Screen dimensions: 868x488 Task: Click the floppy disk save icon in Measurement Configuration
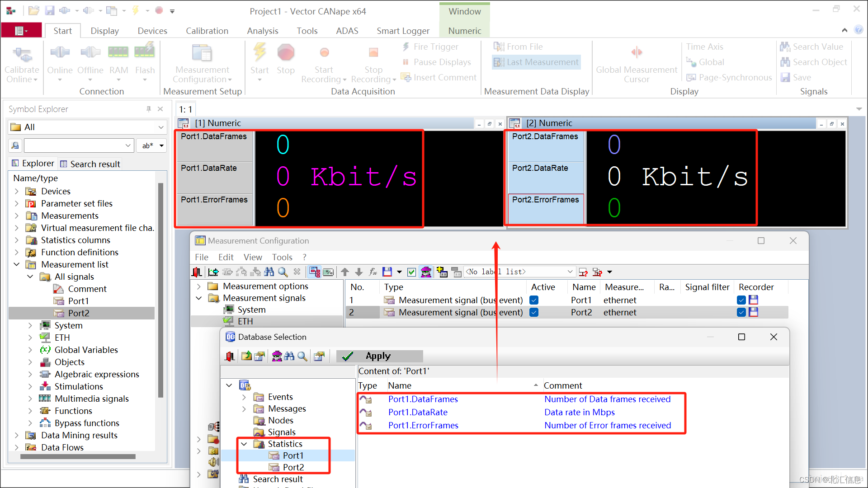[x=387, y=272]
